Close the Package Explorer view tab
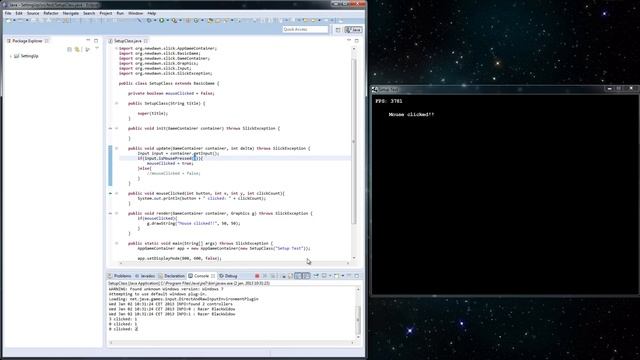This screenshot has height=360, width=640. [x=47, y=41]
